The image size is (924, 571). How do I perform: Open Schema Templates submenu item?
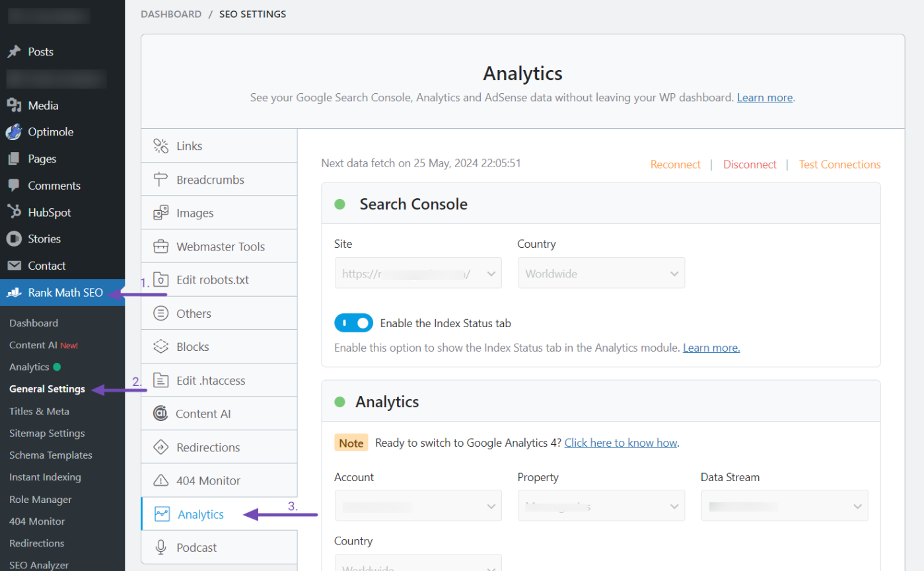[51, 455]
